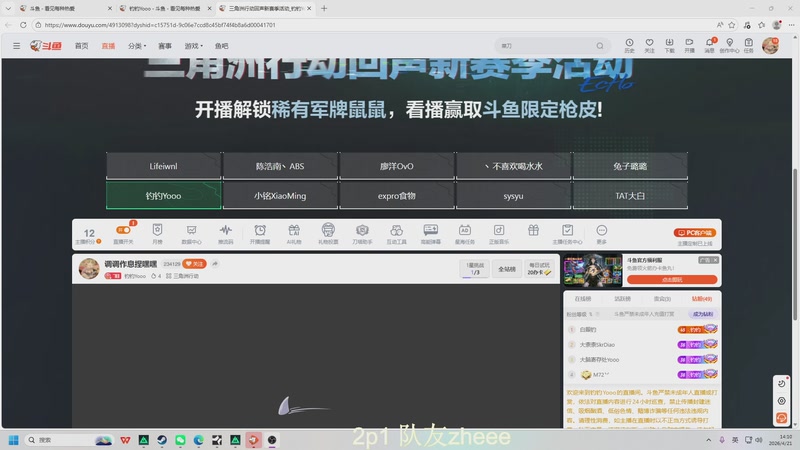800x450 pixels.
Task: Select the 小铭XiaoMing streamer button
Action: tap(280, 195)
